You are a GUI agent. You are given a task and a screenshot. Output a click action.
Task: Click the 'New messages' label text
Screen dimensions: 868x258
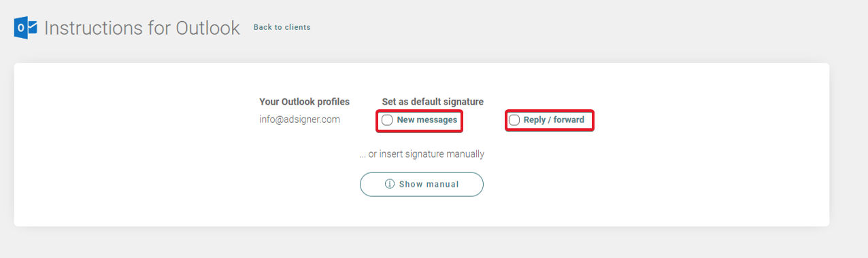click(x=427, y=120)
